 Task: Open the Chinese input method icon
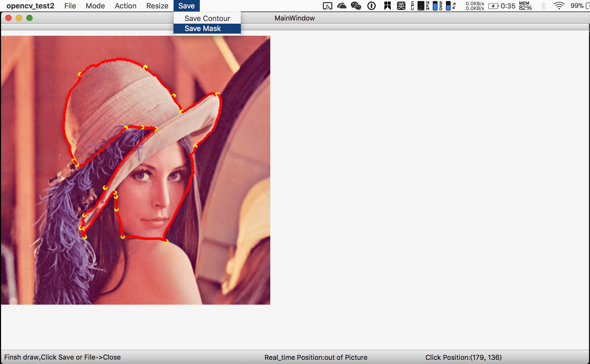(x=401, y=6)
